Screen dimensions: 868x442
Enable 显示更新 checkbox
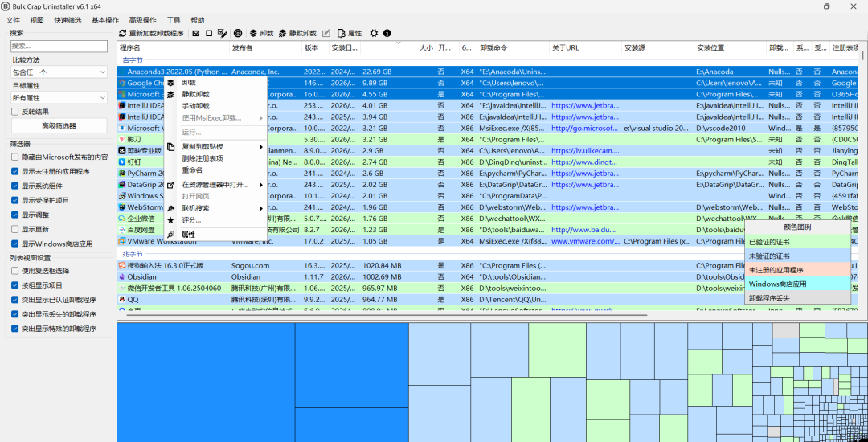coord(15,229)
